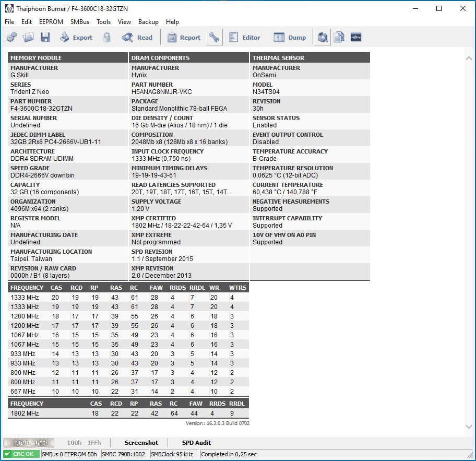
Task: Open the Edit menu
Action: pos(27,22)
